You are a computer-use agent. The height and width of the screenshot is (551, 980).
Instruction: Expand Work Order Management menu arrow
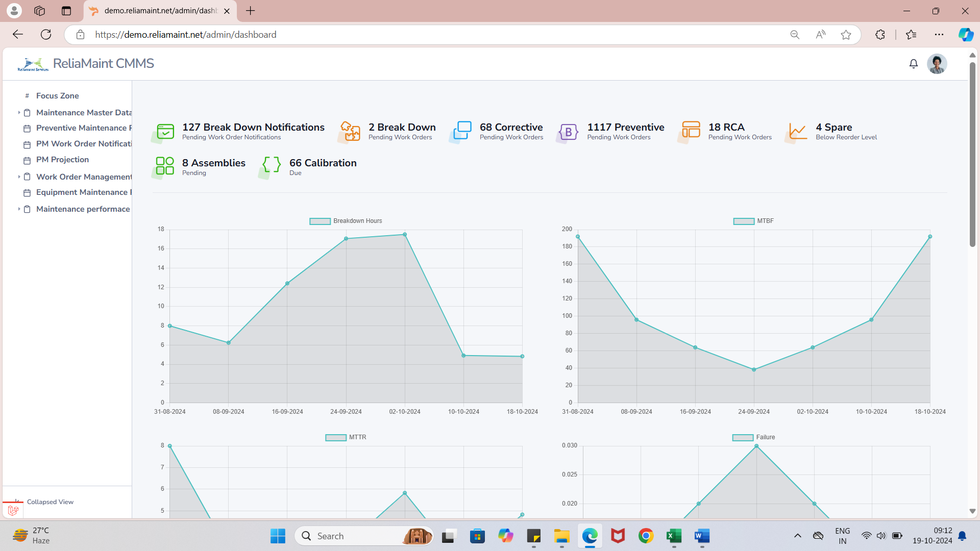19,177
